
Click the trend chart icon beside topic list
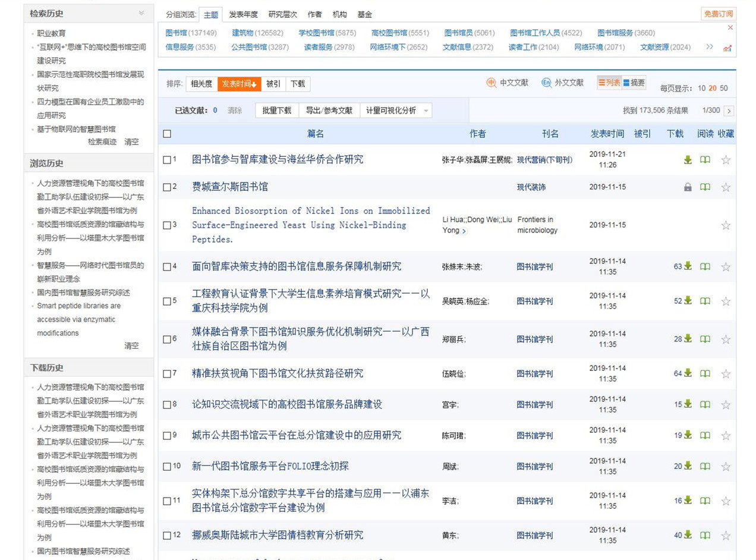[x=727, y=48]
